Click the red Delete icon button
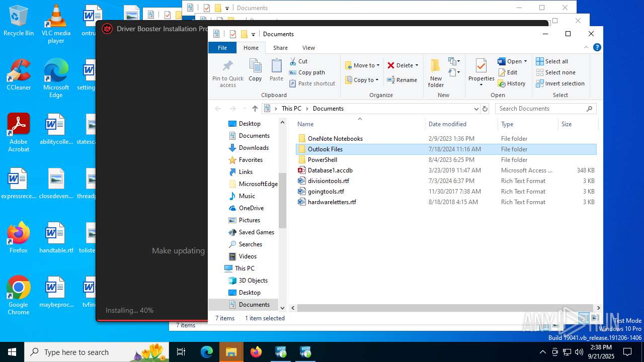644x362 pixels. pos(390,65)
